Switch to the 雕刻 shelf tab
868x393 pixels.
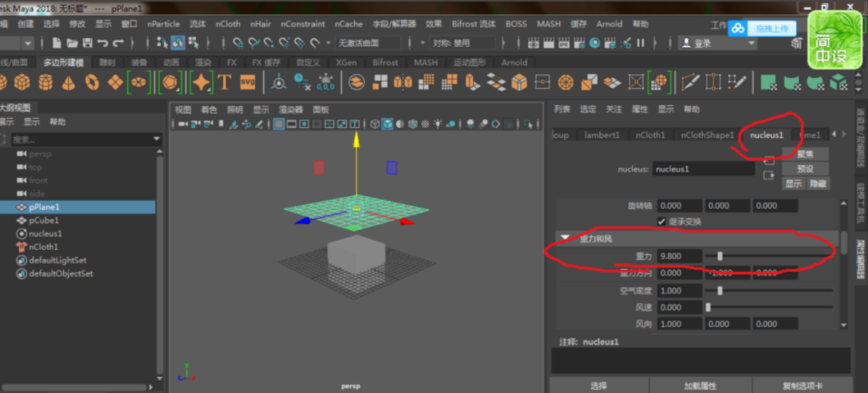click(107, 62)
